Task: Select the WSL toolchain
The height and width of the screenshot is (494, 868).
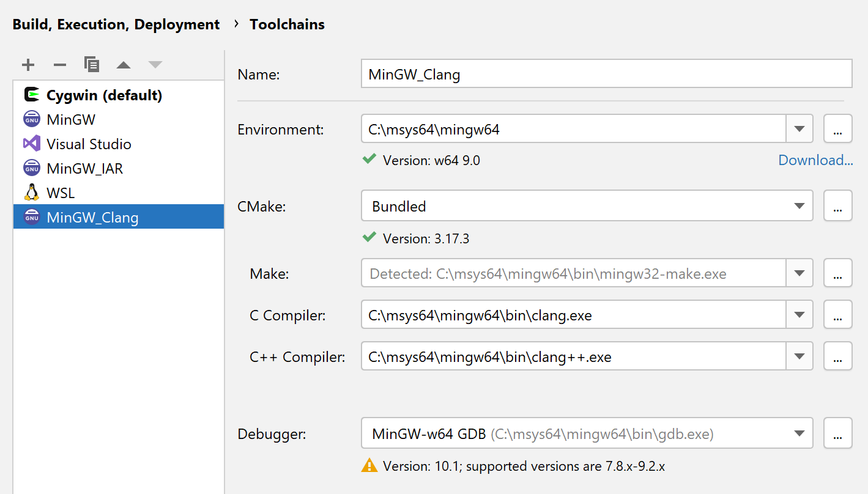Action: coord(119,193)
